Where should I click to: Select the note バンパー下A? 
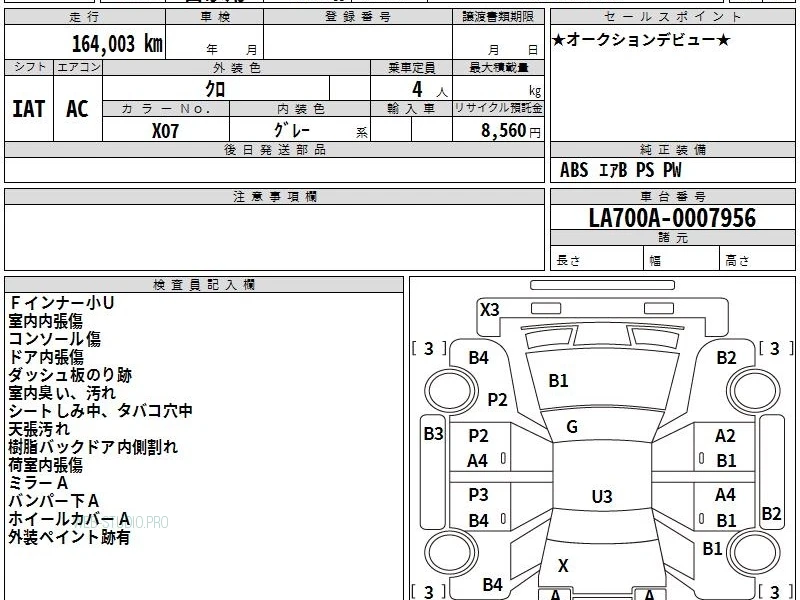coord(54,501)
